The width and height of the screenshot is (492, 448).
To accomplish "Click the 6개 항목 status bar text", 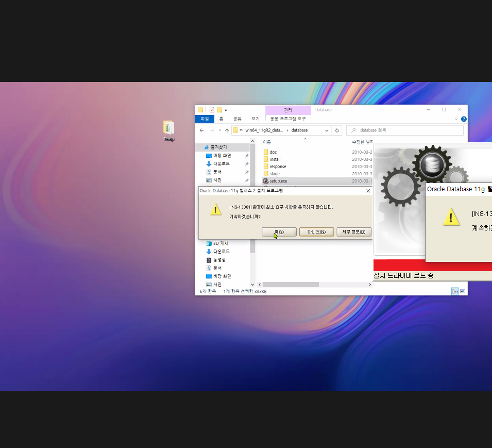I will pos(208,291).
